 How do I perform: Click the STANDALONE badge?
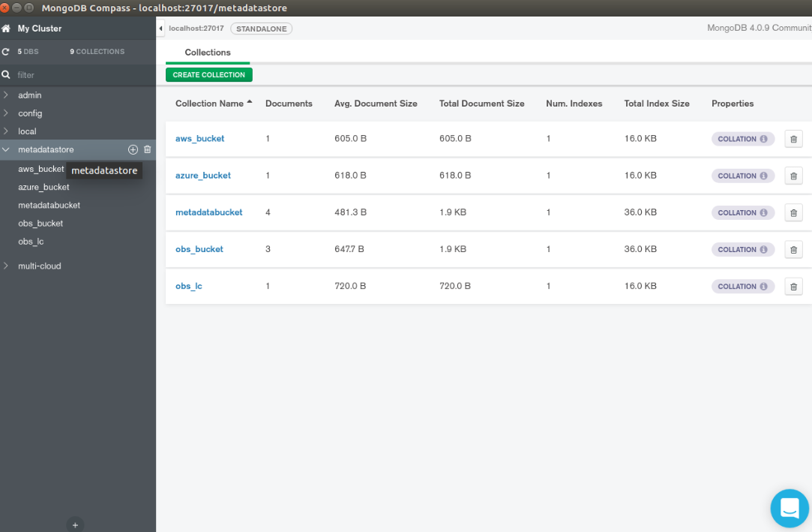point(262,29)
